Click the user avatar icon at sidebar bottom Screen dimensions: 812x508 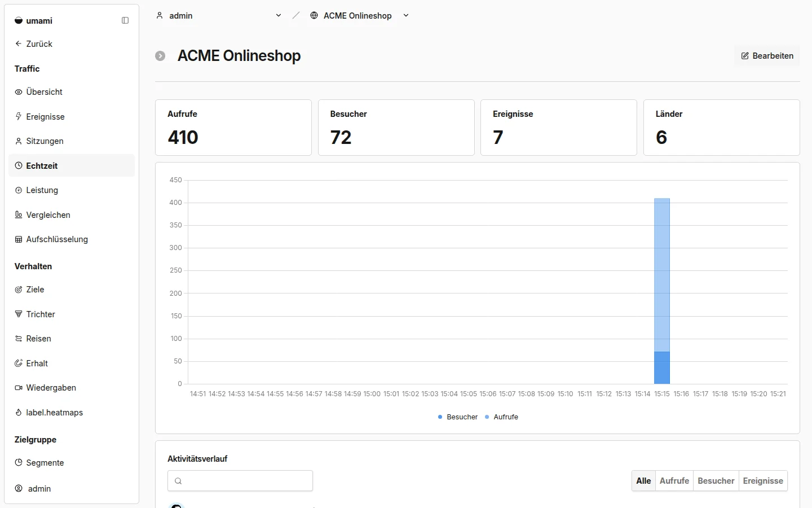click(x=19, y=488)
